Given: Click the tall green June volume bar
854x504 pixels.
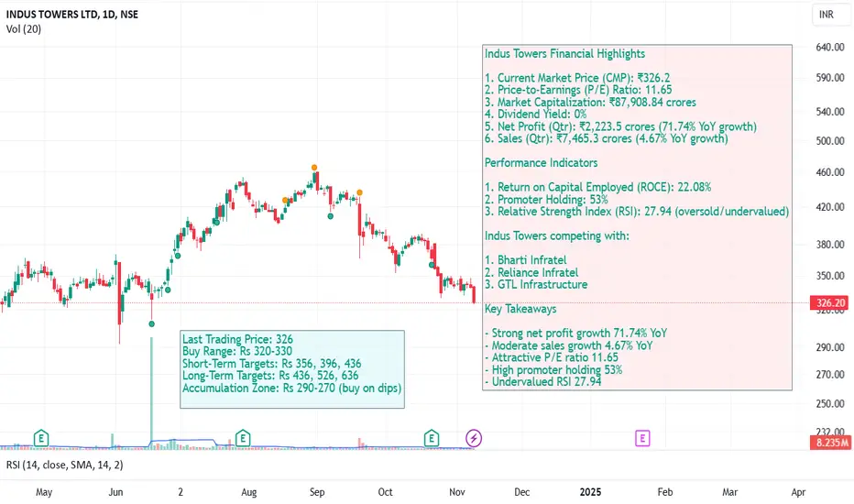Looking at the screenshot, I should click(151, 392).
